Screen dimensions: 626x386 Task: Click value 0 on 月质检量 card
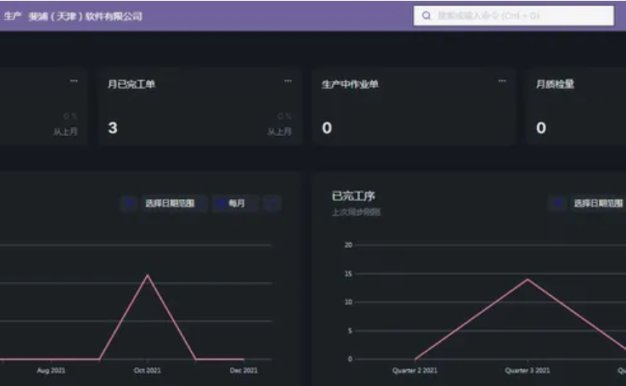coord(541,128)
